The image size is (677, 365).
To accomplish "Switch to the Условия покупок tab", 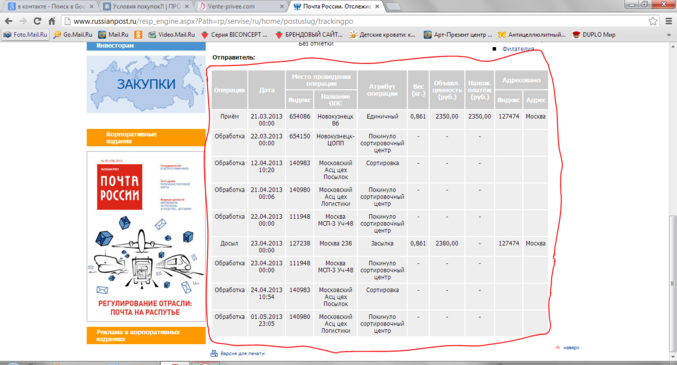I will pyautogui.click(x=146, y=6).
